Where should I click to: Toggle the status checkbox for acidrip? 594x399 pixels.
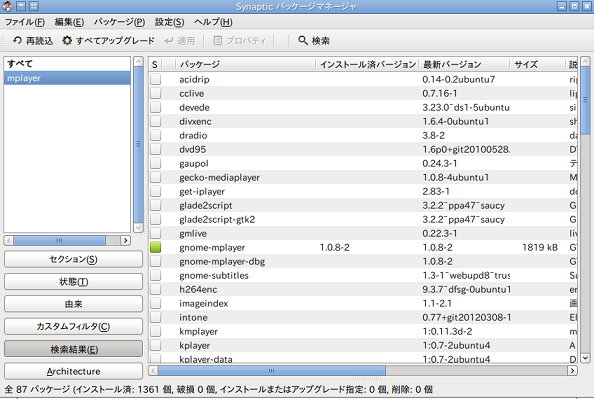coord(155,79)
